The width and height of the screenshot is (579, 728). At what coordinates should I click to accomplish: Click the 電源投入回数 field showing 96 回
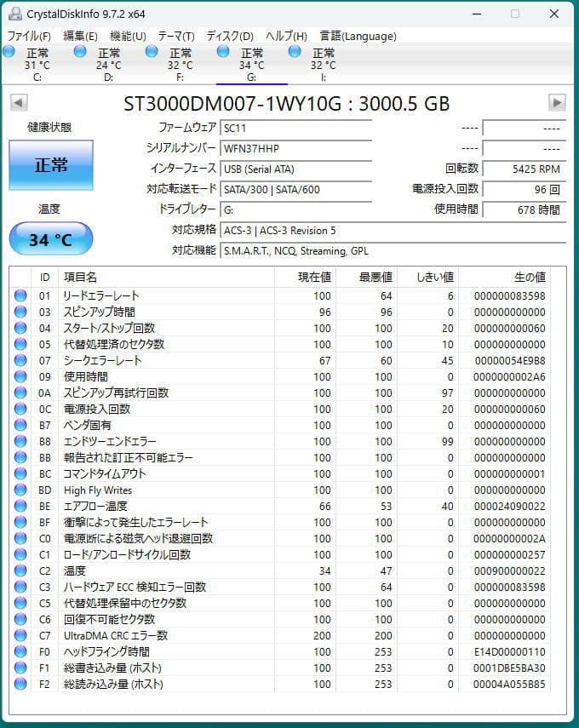[525, 189]
